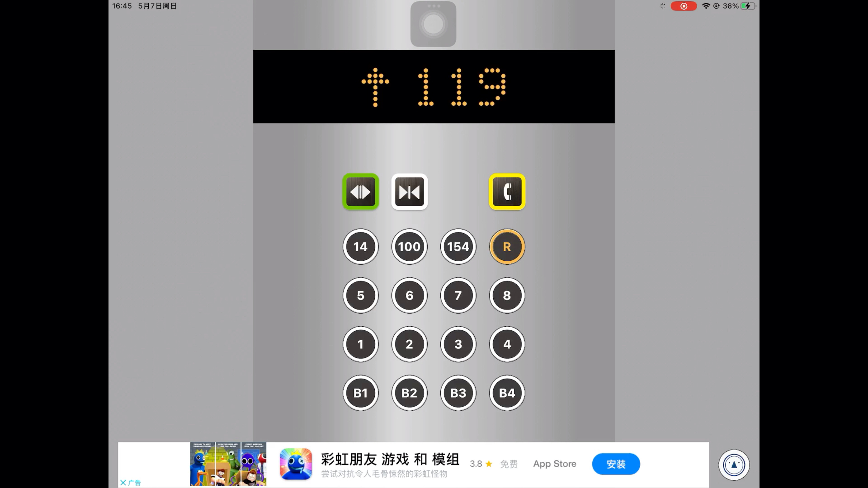Select floor R button

click(x=506, y=247)
